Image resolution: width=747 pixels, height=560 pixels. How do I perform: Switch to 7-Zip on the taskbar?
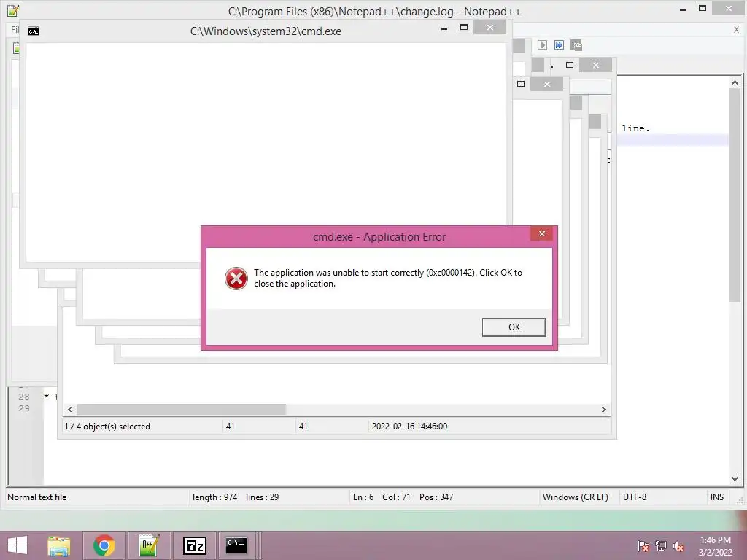click(195, 545)
